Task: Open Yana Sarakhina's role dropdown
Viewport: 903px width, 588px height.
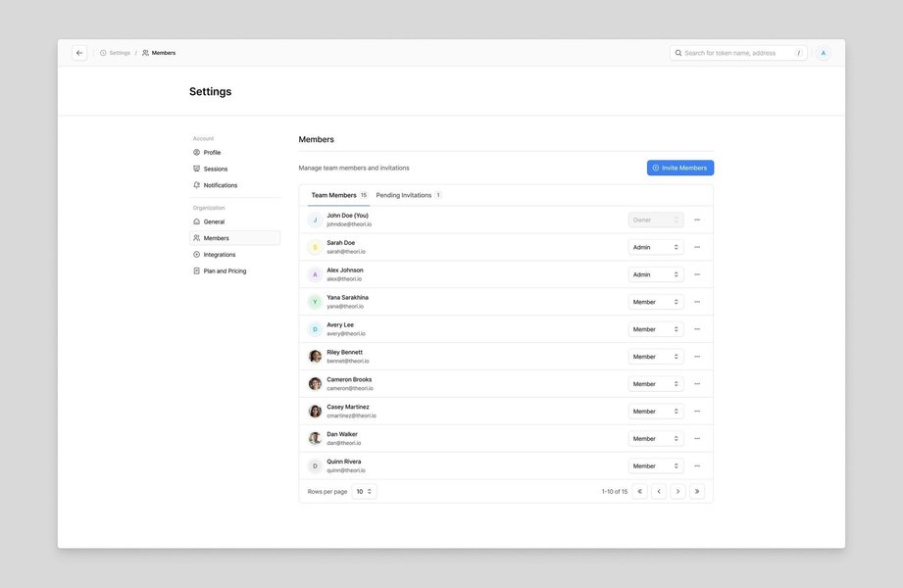Action: point(655,302)
